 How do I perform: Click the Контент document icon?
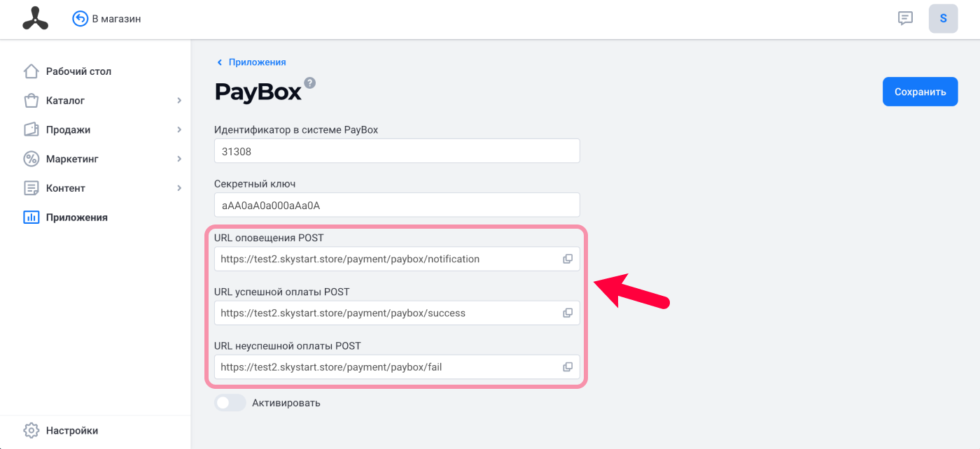click(x=31, y=188)
